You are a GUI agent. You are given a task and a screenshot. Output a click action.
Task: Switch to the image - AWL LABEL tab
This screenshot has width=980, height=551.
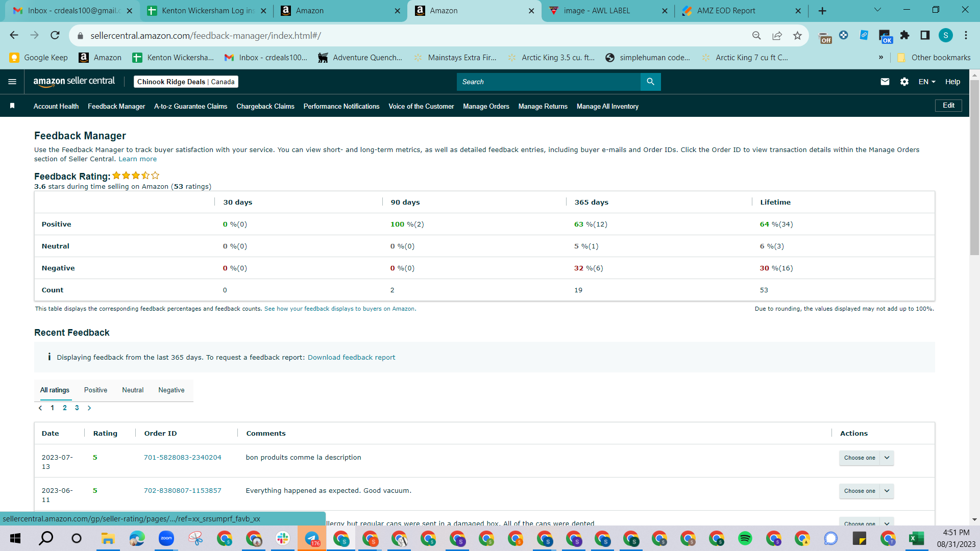[x=608, y=11]
